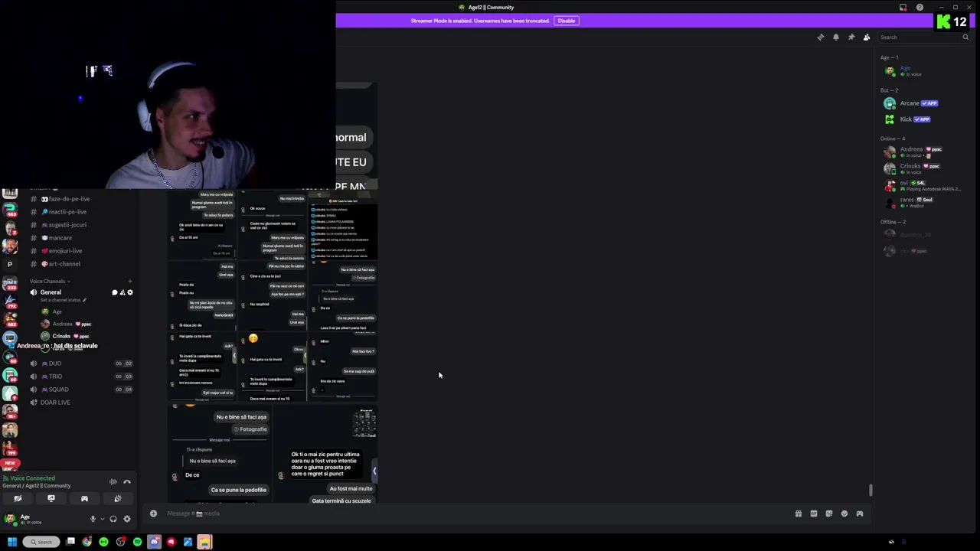980x551 pixels.
Task: Open the GIF picker
Action: click(814, 514)
